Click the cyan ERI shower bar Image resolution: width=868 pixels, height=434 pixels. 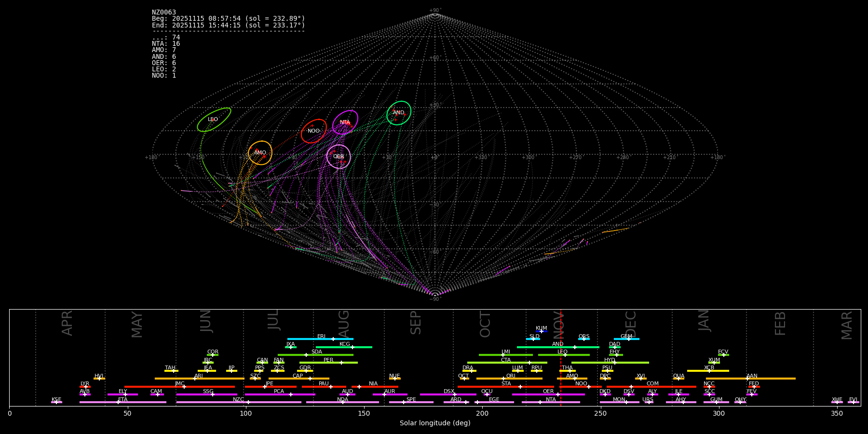pyautogui.click(x=320, y=339)
